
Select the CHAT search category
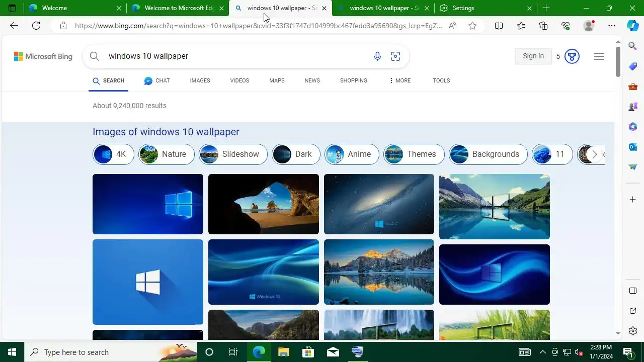tap(157, 80)
